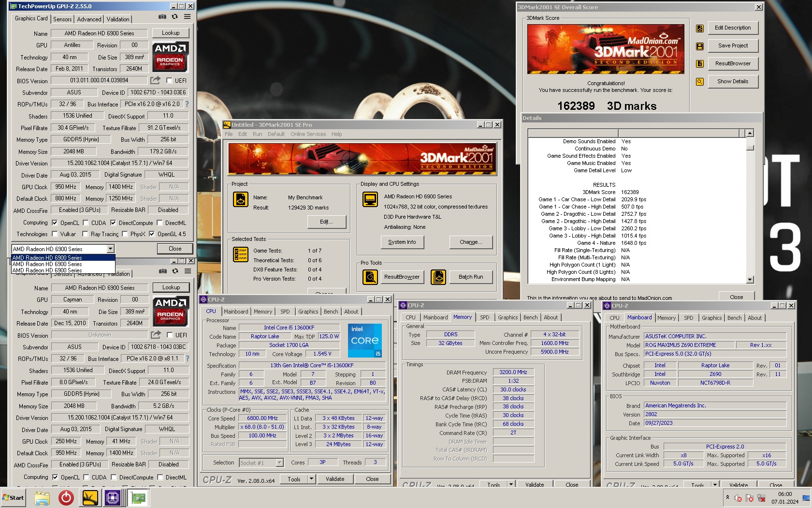Click the ResultBrowser magnifier icon in Pro Tools

pyautogui.click(x=370, y=277)
